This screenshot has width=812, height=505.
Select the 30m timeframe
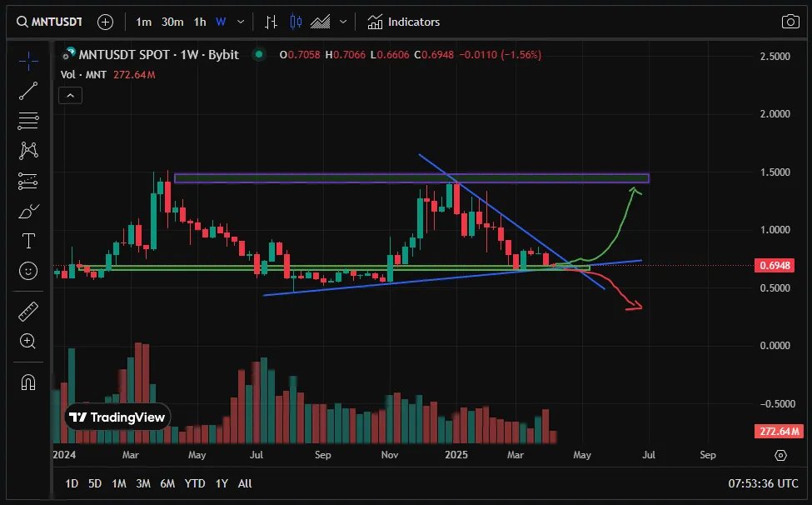pos(172,22)
